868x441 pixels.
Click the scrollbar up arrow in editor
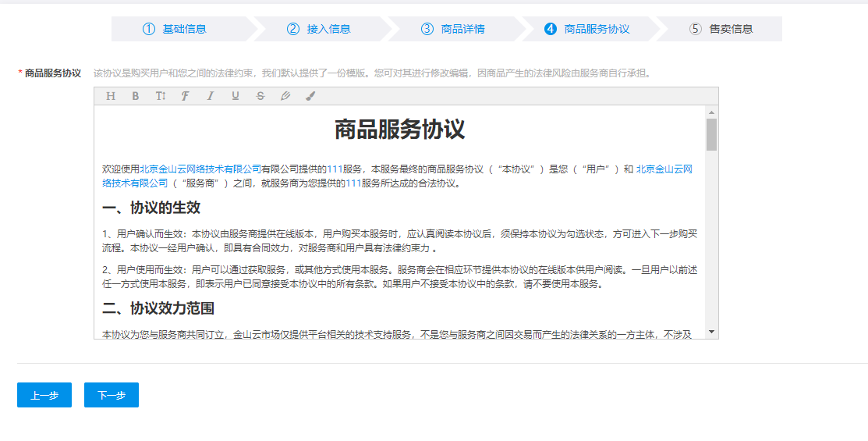[x=711, y=112]
